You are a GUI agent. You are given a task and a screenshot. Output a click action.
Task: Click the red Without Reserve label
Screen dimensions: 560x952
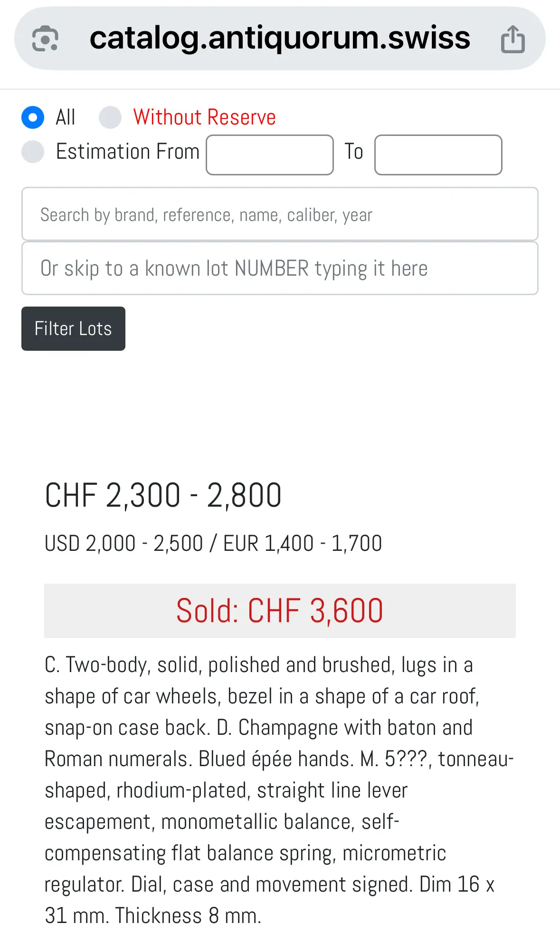click(x=204, y=117)
